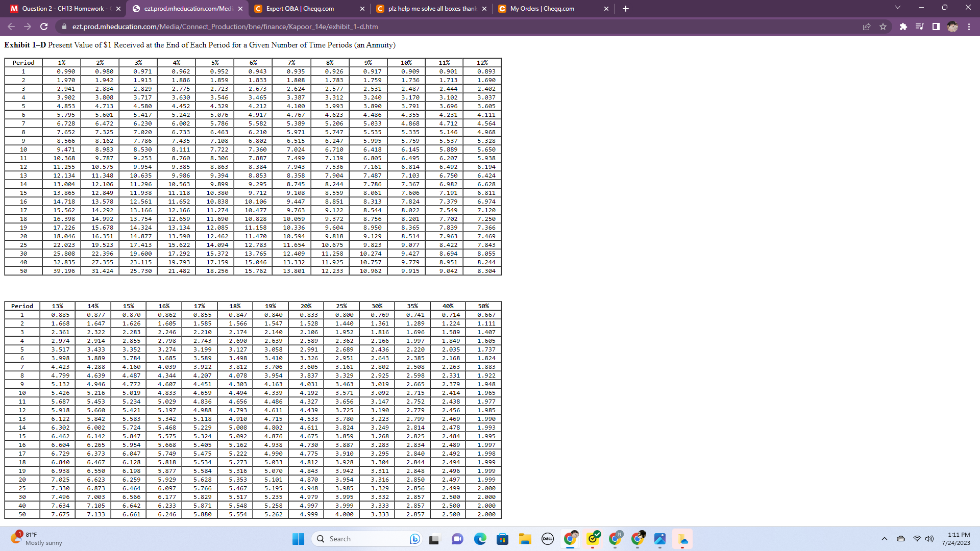The width and height of the screenshot is (980, 551).
Task: Open the yellow checkmark app on taskbar
Action: point(593,538)
